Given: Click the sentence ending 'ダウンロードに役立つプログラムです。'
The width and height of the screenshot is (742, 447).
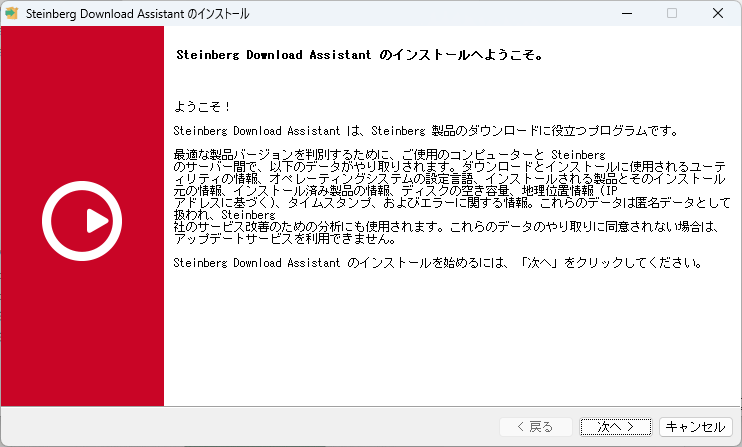Looking at the screenshot, I should 426,131.
